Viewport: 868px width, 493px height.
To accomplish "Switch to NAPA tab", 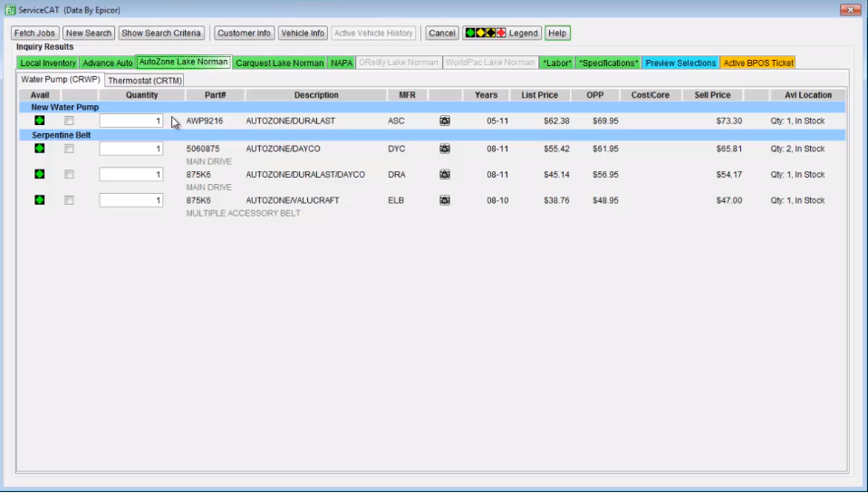I will [342, 63].
